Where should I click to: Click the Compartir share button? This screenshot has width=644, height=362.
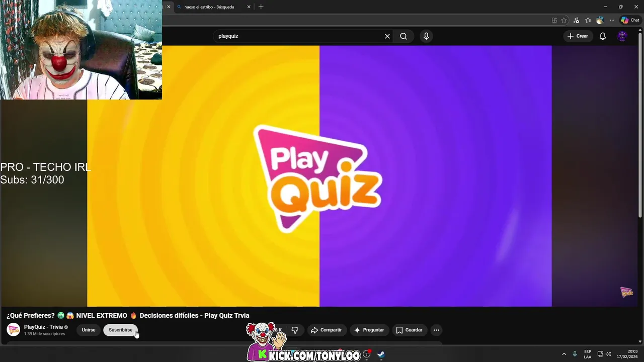326,330
